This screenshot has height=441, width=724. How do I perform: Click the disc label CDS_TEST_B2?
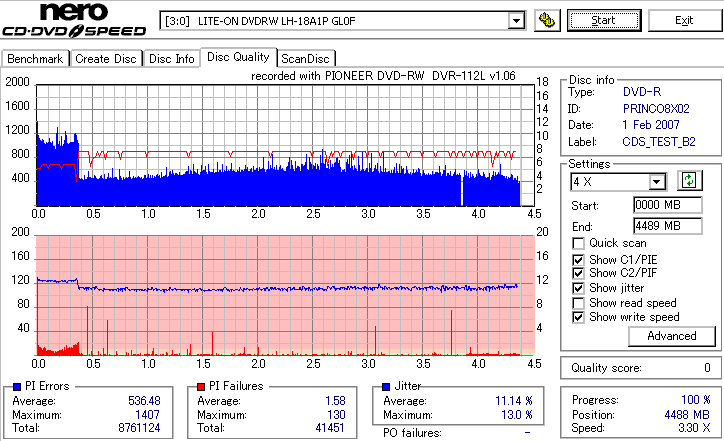click(x=659, y=142)
